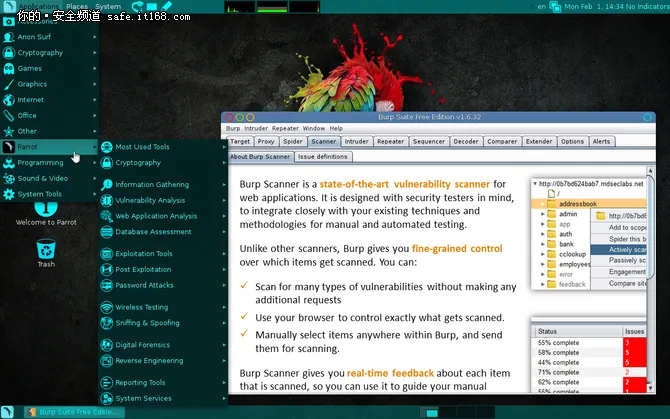
Task: Open Reverse Engineering submenu
Action: [x=163, y=360]
